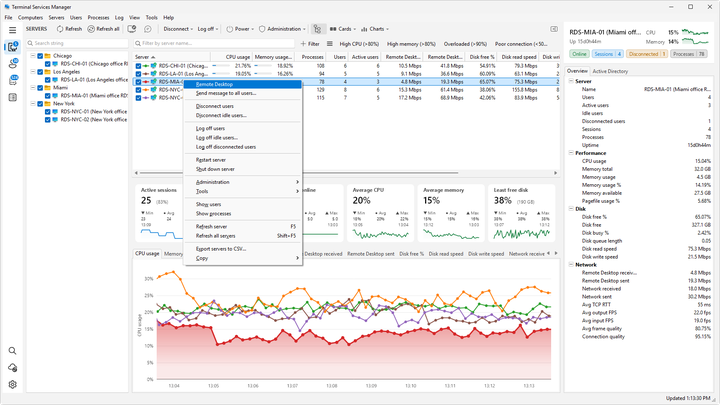Collapse the Network section in Overview
The width and height of the screenshot is (720, 405).
point(571,264)
